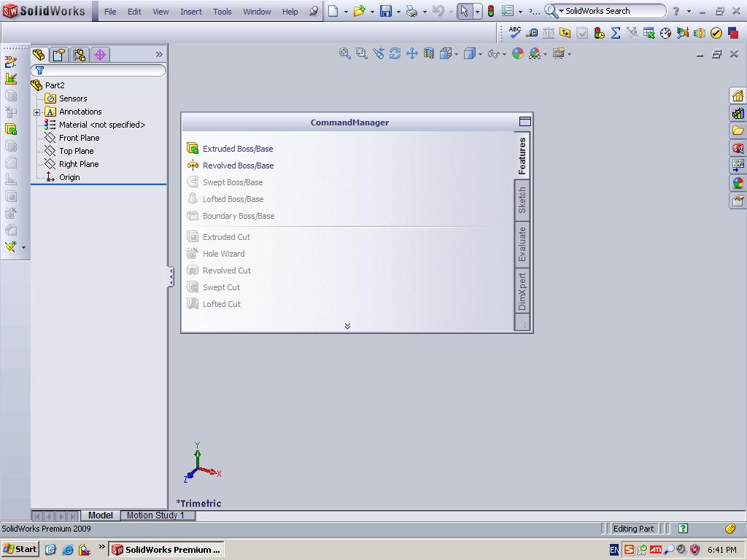Switch to the FeatureManager design tree tab
747x560 pixels.
coord(39,54)
